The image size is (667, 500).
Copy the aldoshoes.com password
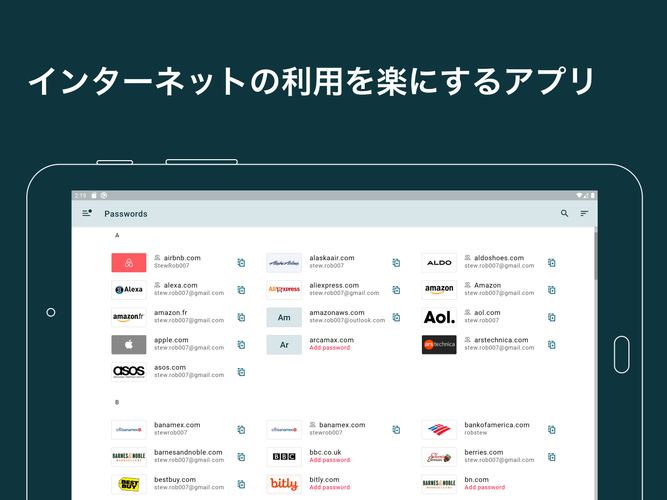(552, 263)
